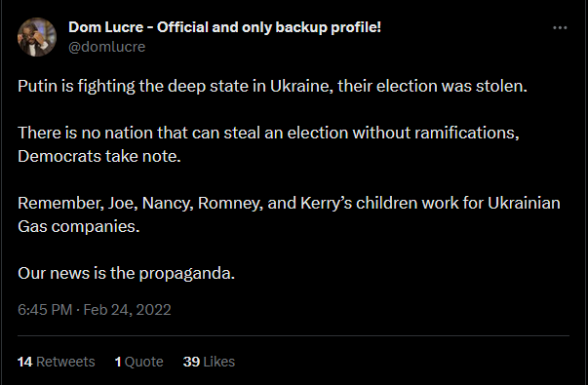588x385 pixels.
Task: Show the 39 Likes list
Action: pos(209,362)
